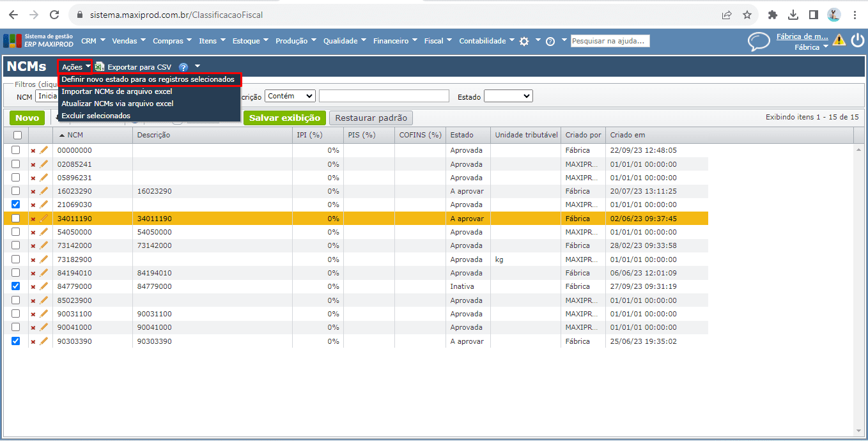Open the Contabilidade menu

[x=487, y=41]
